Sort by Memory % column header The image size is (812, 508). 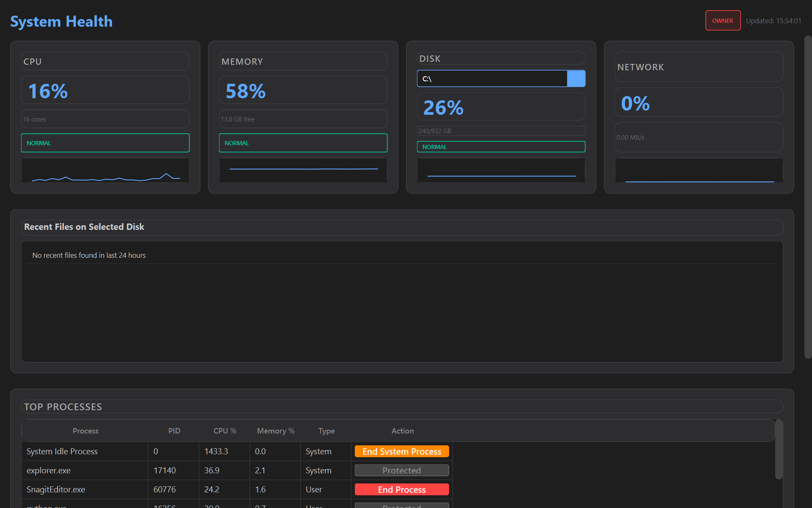pos(275,431)
